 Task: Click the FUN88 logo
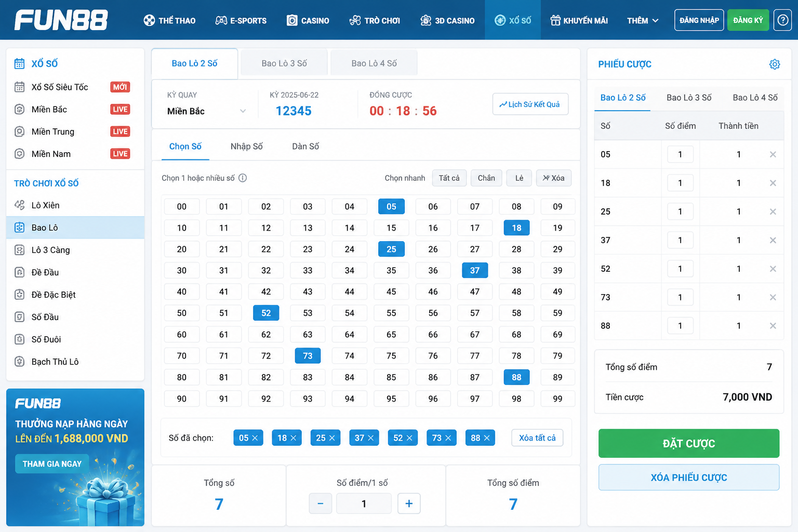coord(61,20)
